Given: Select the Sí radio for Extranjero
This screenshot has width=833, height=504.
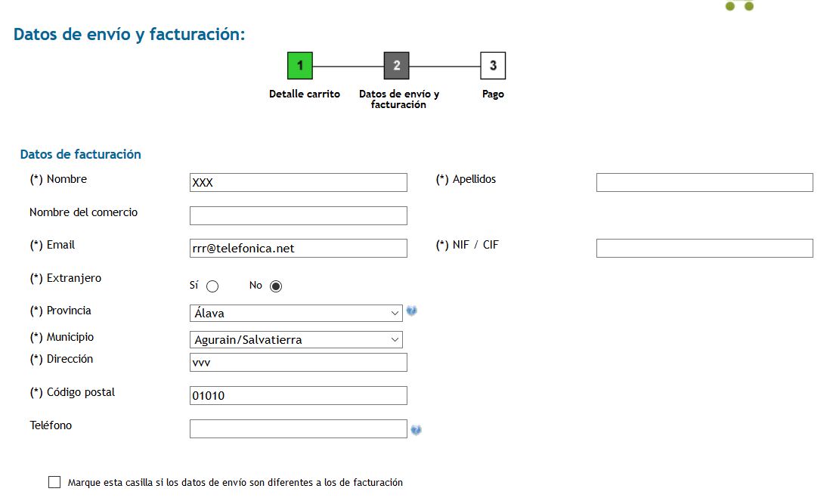Looking at the screenshot, I should click(212, 286).
